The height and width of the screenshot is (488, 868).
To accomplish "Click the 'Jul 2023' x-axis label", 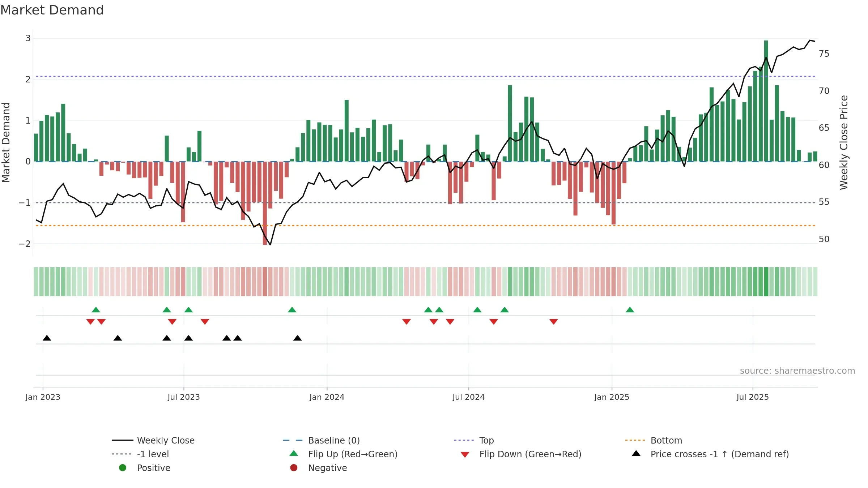I will click(x=184, y=397).
